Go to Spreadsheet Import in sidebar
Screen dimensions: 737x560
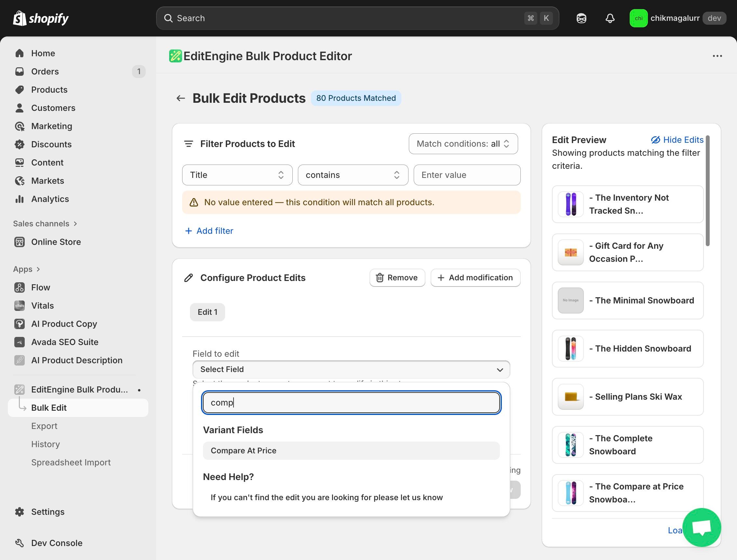tap(71, 462)
